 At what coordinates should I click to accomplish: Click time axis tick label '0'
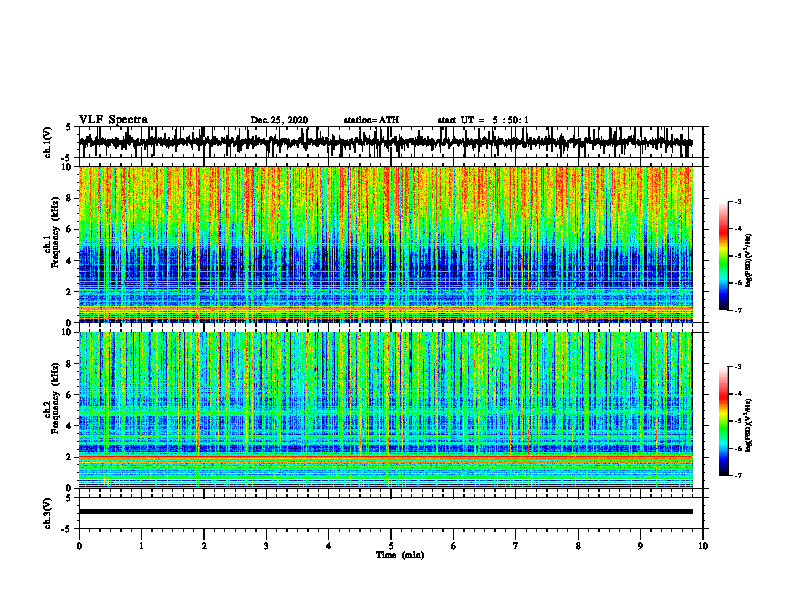[x=79, y=546]
